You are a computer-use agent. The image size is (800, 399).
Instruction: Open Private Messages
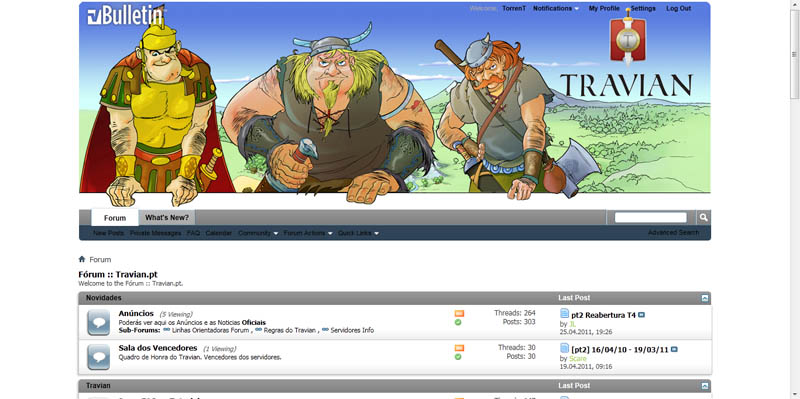click(x=156, y=233)
